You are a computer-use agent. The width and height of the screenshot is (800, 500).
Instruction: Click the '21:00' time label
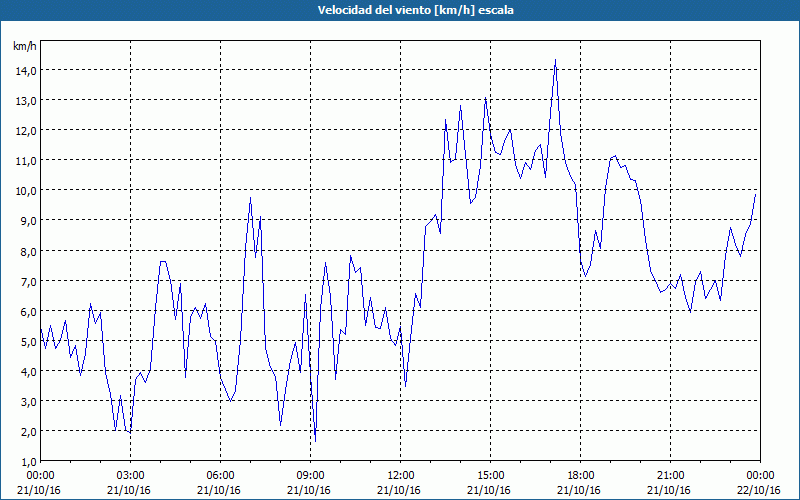(670, 476)
